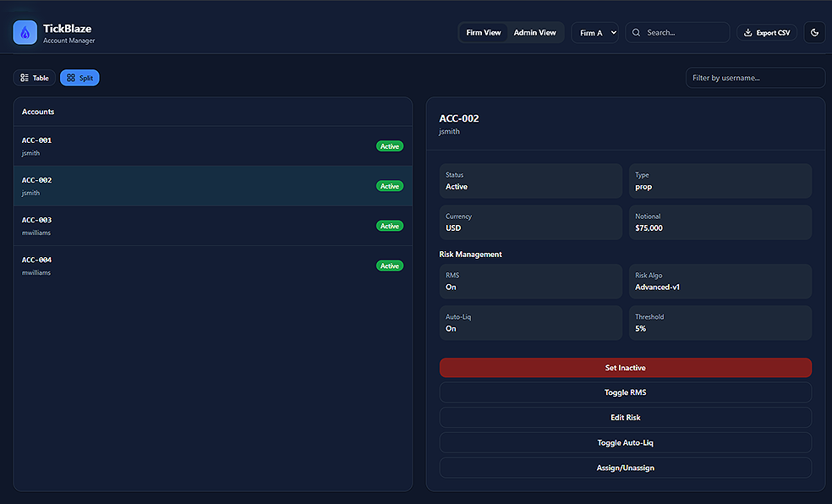Toggle dark mode with the moon icon
The height and width of the screenshot is (504, 832).
(814, 33)
